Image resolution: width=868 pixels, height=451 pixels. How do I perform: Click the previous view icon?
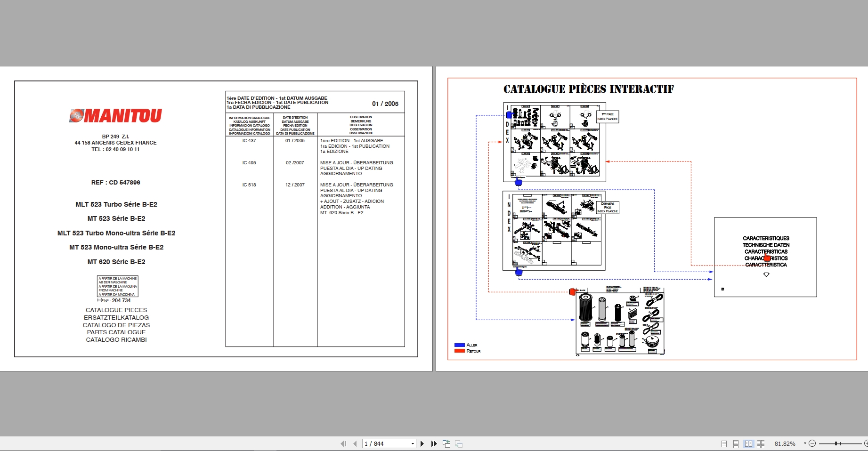[446, 443]
